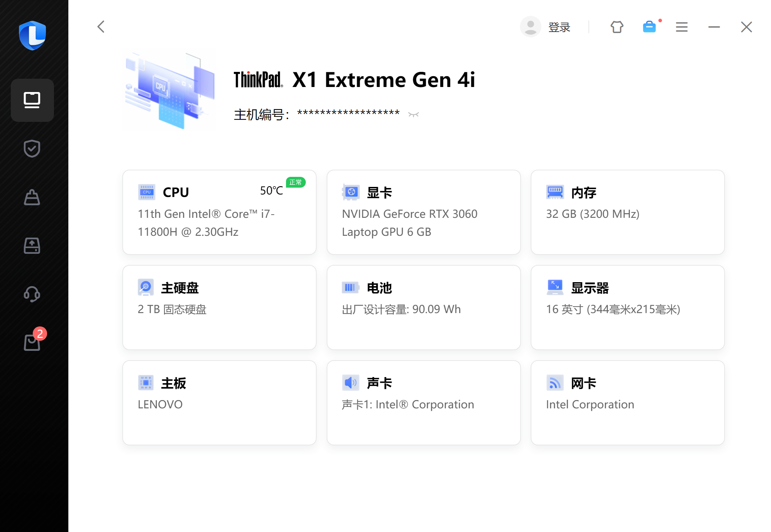The image size is (771, 532).
Task: Click the 内存 card heading
Action: coord(584,192)
